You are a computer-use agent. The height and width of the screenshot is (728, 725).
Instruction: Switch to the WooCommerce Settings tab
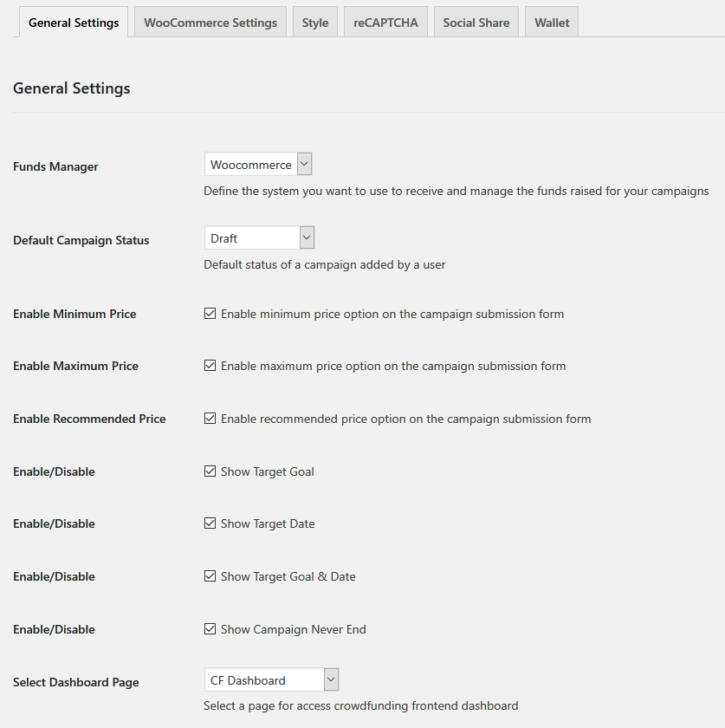coord(210,22)
